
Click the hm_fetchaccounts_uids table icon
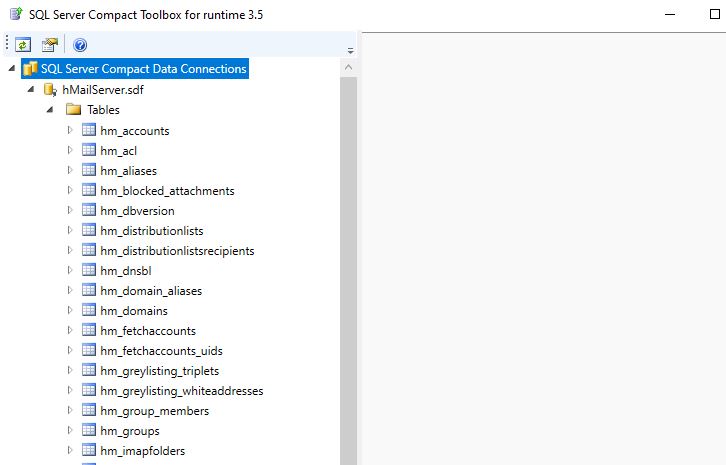89,350
